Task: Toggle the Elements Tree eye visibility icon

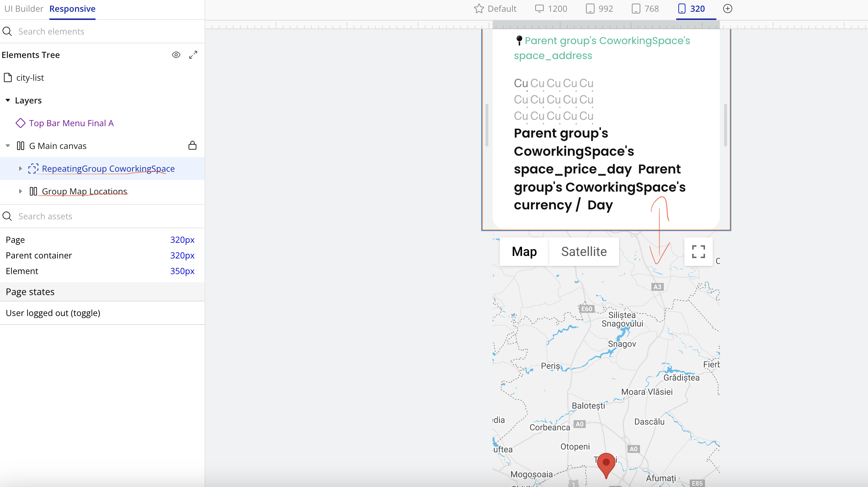Action: pos(176,55)
